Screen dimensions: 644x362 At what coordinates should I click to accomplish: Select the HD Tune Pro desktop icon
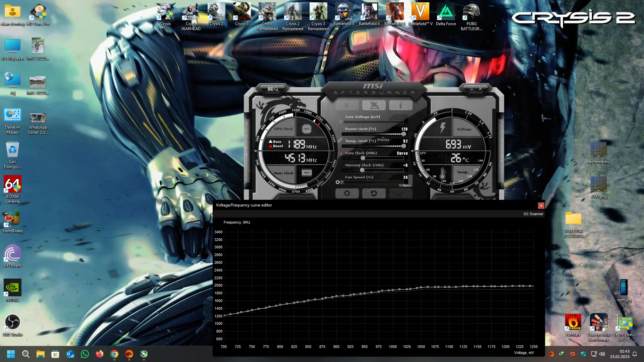tap(38, 14)
